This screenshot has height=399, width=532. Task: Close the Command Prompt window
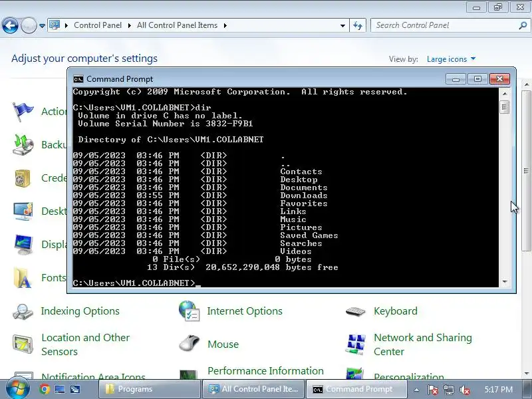pos(499,79)
